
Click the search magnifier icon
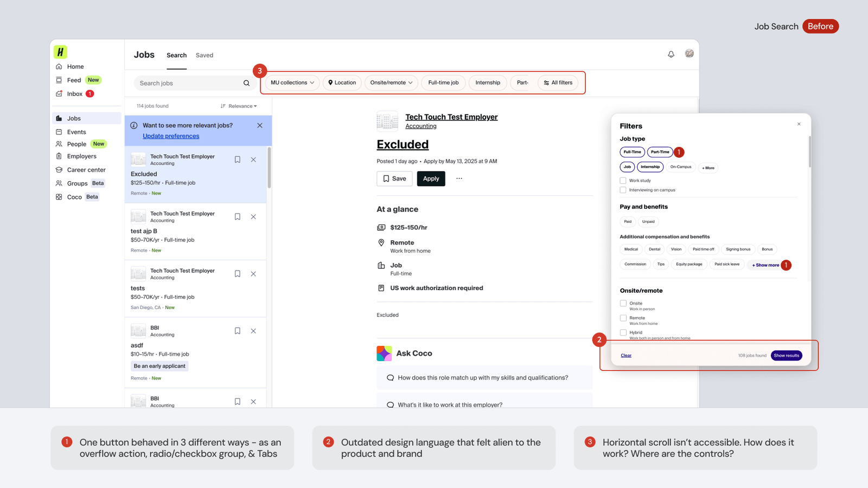(246, 83)
